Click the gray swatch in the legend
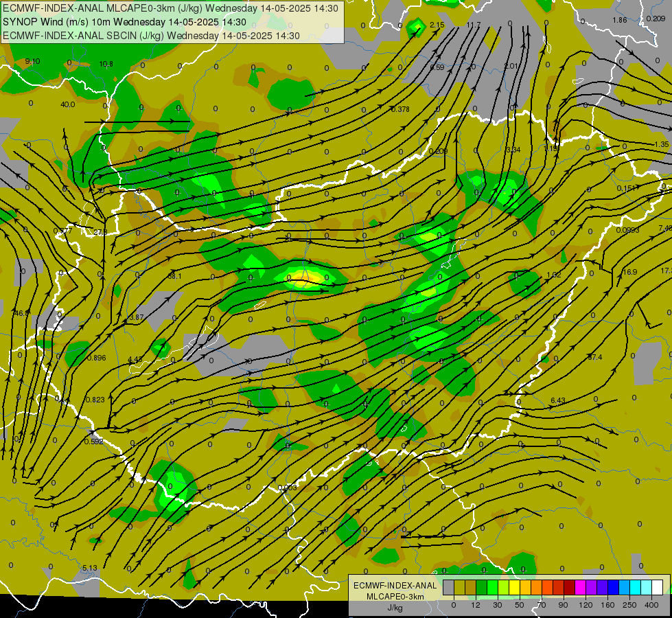Screen dimensions: 672x618 coord(449,587)
